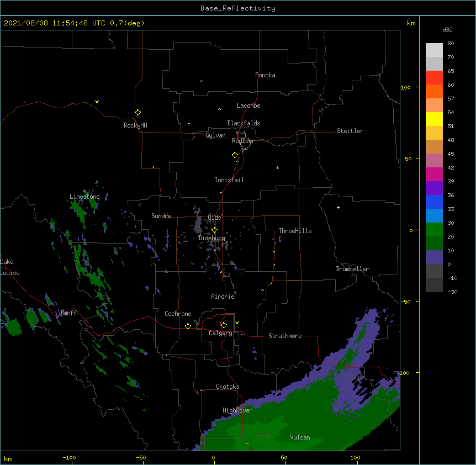Select the 42 dBZ magenta legend swatch
The width and height of the screenshot is (476, 465).
click(434, 174)
